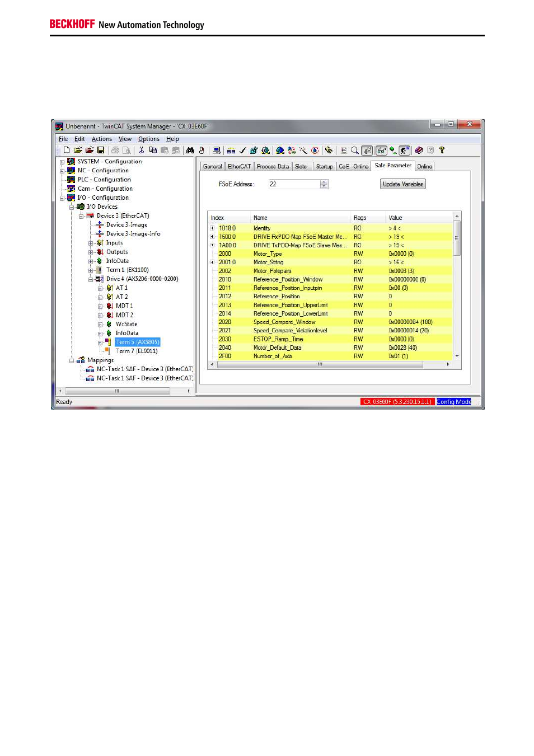Image resolution: width=534 pixels, height=756 pixels.
Task: Click the FSoE Address spinner arrows
Action: [x=324, y=184]
